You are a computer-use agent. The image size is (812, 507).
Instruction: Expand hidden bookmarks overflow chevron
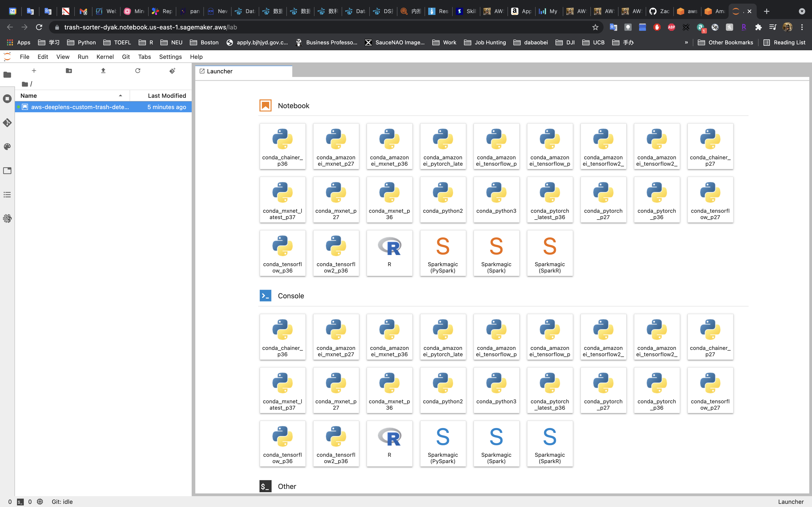pyautogui.click(x=686, y=43)
